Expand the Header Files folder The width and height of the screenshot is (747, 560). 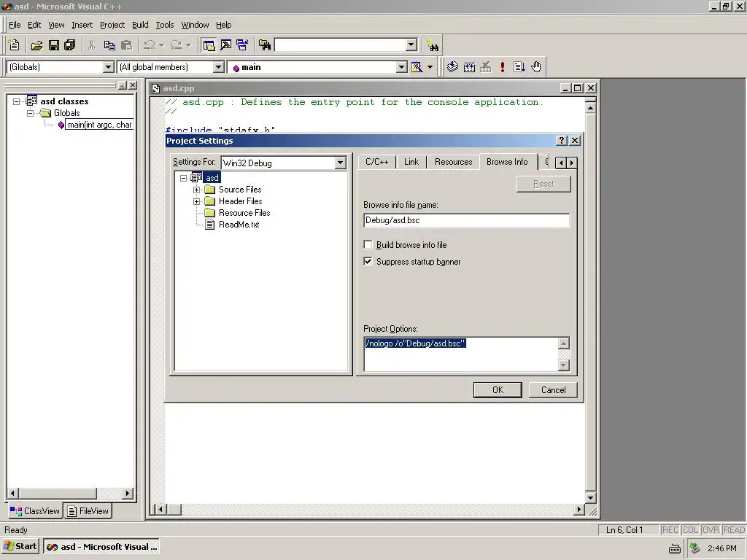[x=196, y=201]
